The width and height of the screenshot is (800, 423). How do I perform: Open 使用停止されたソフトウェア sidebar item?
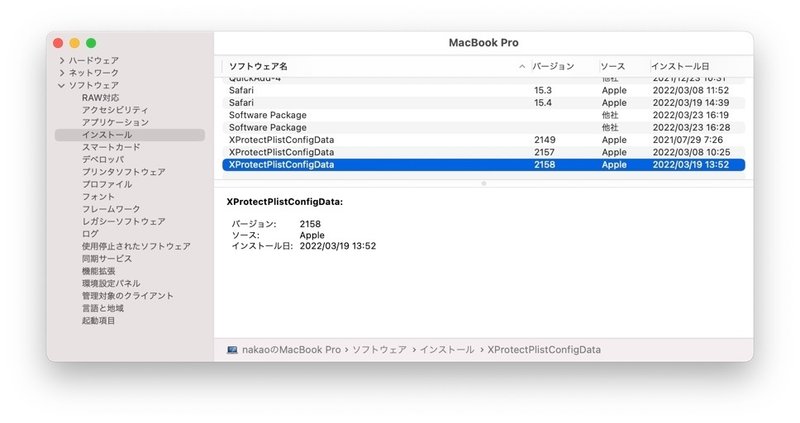[x=136, y=246]
